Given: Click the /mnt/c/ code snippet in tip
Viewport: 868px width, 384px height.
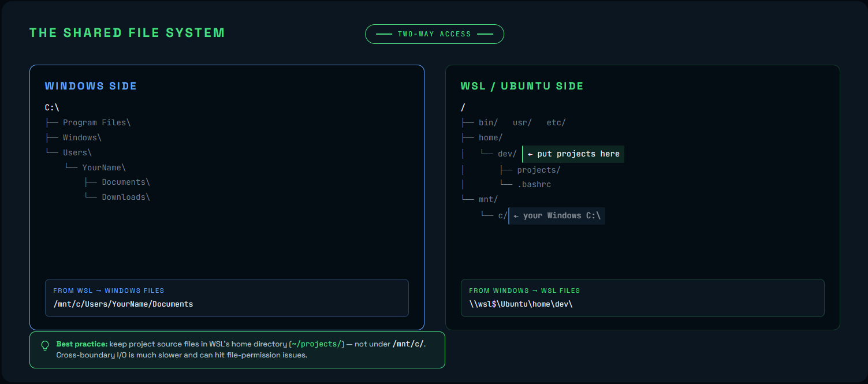Looking at the screenshot, I should click(x=408, y=344).
